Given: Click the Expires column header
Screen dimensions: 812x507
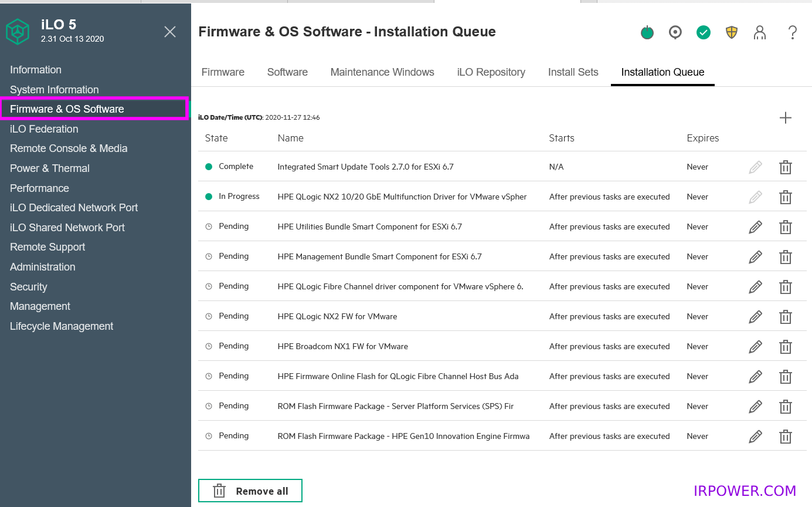Looking at the screenshot, I should point(703,138).
